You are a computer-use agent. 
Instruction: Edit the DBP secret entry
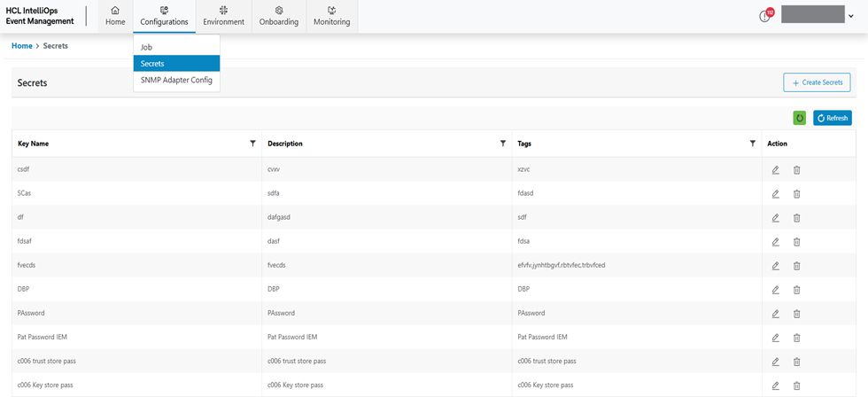pyautogui.click(x=775, y=289)
